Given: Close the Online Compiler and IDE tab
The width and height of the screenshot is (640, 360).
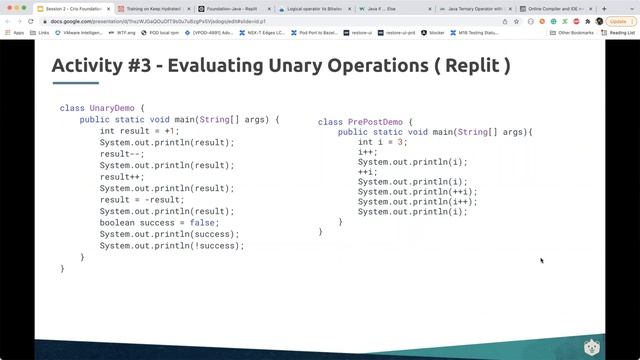Looking at the screenshot, I should coord(591,9).
